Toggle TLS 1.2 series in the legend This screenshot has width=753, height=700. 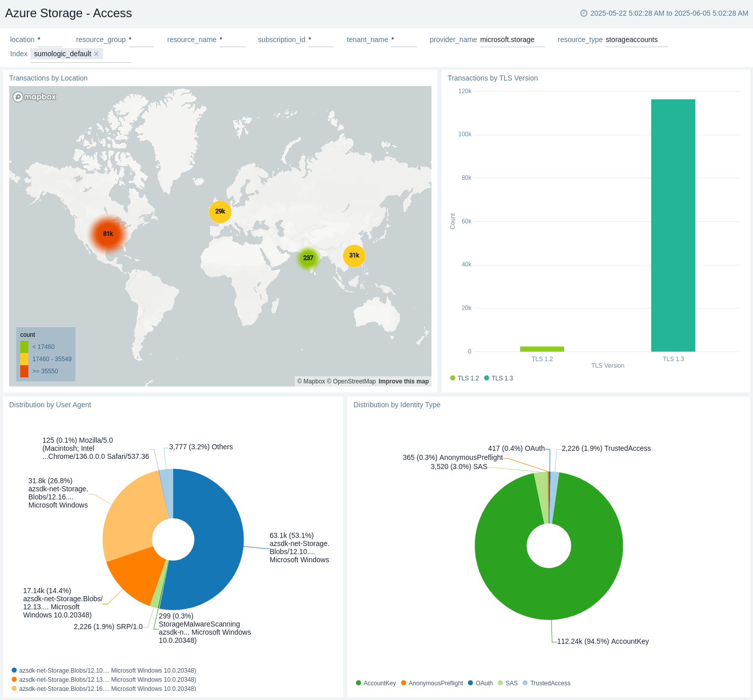click(464, 378)
